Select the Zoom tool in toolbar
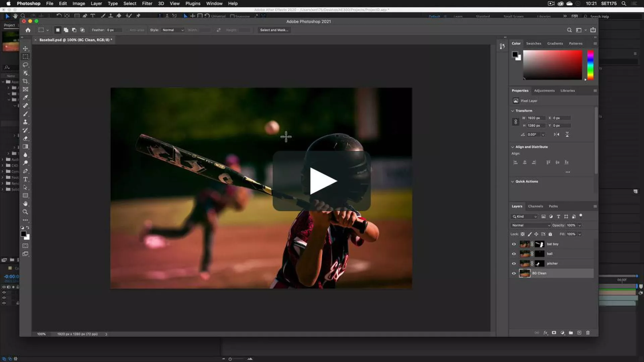644x362 pixels. coord(25,212)
